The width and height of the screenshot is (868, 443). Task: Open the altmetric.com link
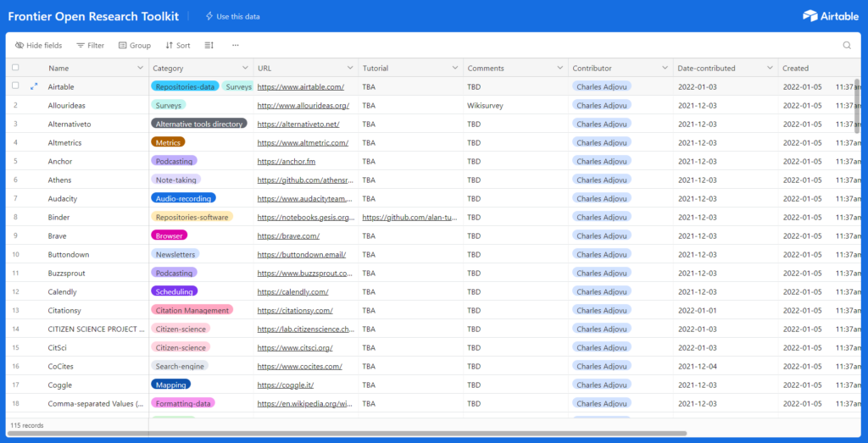[303, 142]
